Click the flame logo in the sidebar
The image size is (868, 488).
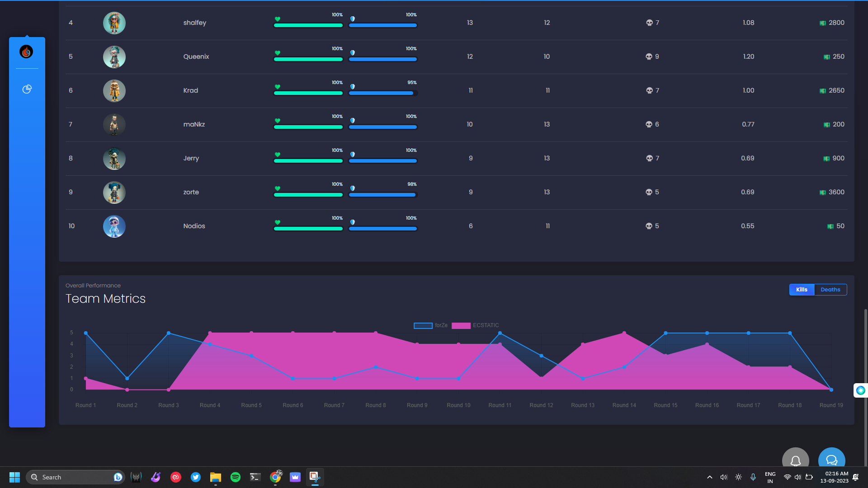26,52
